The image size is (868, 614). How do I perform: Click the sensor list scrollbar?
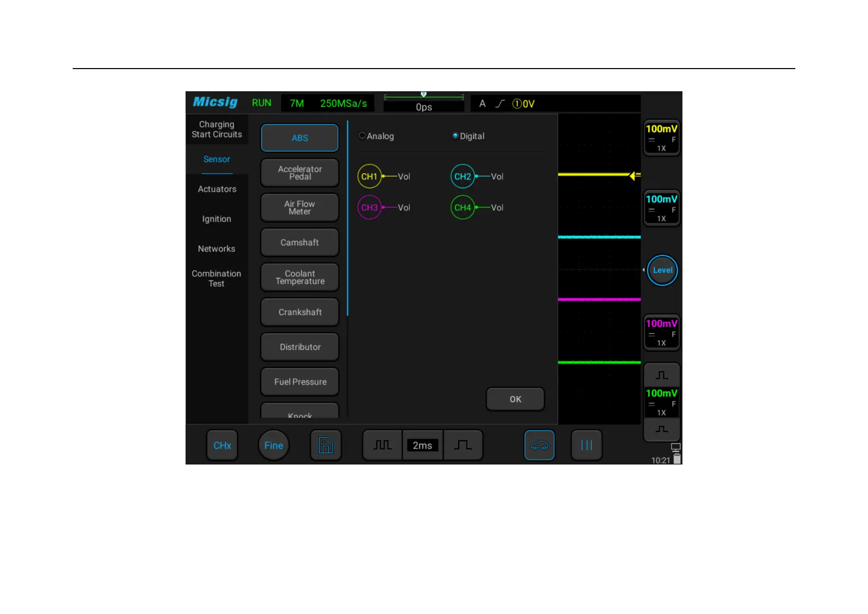347,218
